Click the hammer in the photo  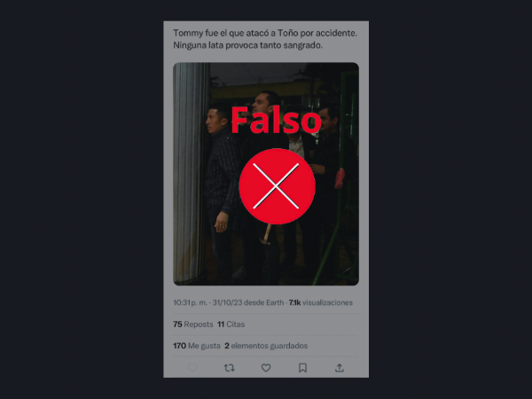[266, 235]
